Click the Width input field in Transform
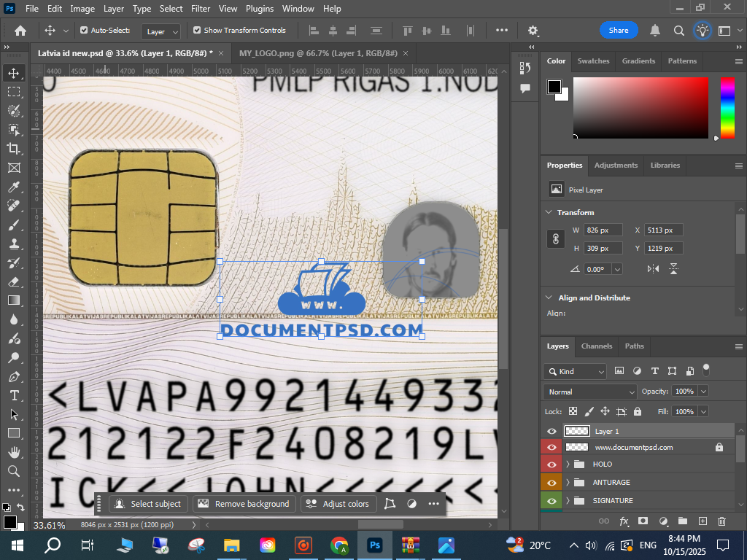This screenshot has width=747, height=560. point(603,230)
